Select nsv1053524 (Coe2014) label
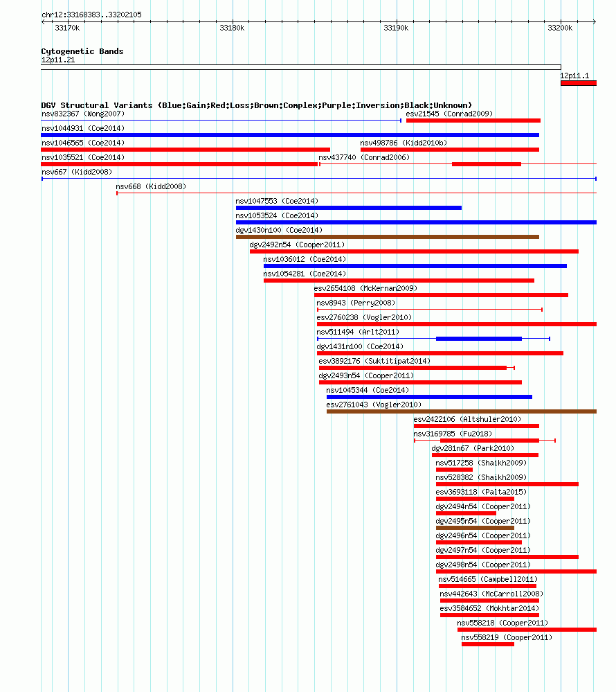This screenshot has width=616, height=692. [x=277, y=216]
